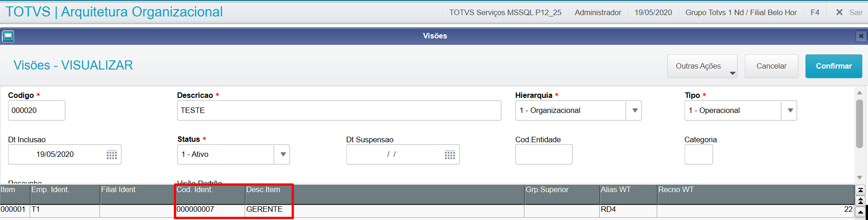Click the Sair exit X icon
Screen dimensions: 868x220
coord(839,12)
